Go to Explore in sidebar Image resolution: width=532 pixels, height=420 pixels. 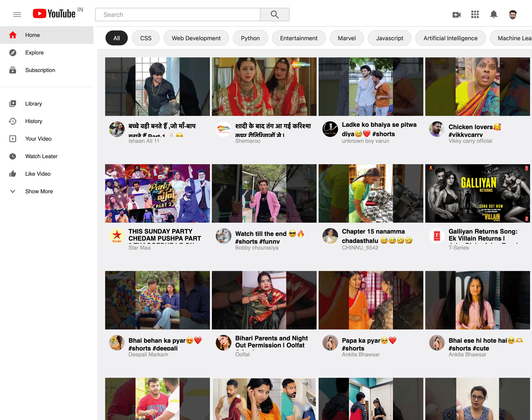[x=47, y=53]
